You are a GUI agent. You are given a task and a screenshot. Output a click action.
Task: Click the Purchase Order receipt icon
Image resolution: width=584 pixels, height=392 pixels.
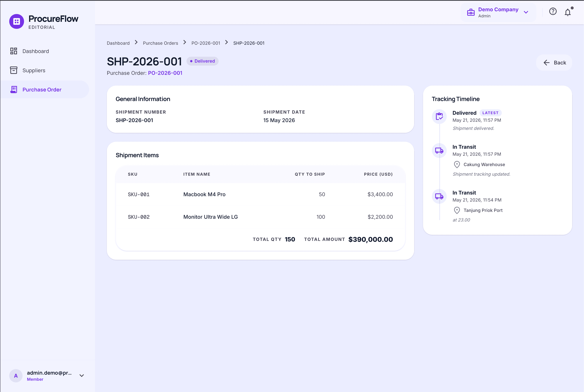13,89
